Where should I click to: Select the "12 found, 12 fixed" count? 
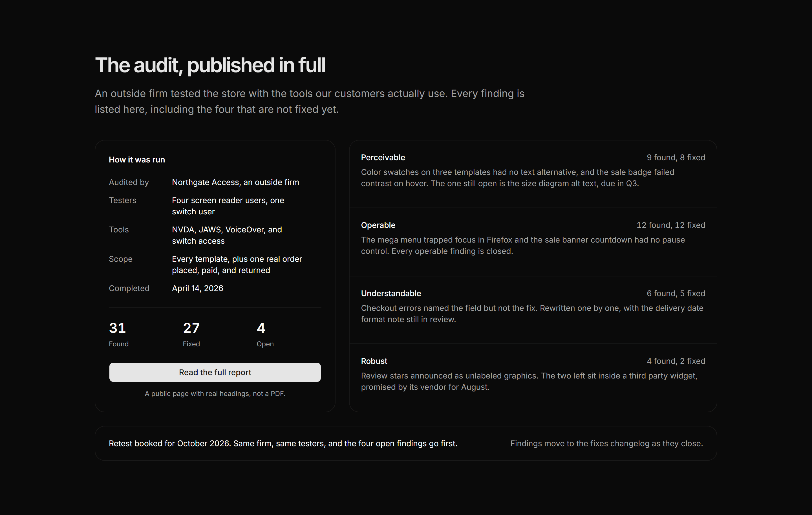pos(671,225)
